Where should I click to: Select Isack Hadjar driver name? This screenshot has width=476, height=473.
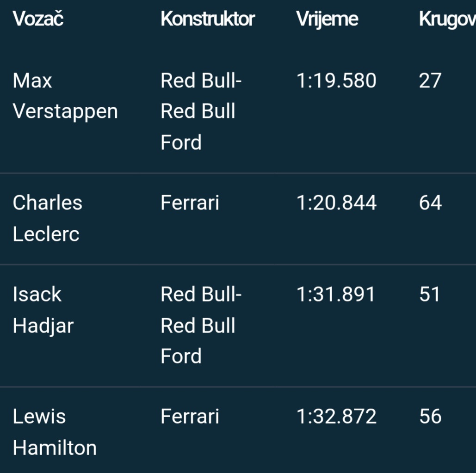pos(43,310)
